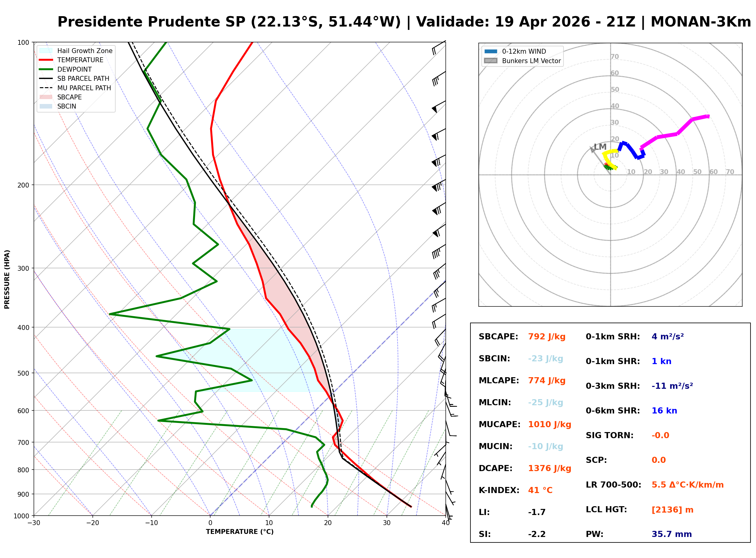This screenshot has height=558, width=756.
Task: Click the LM label on hodograph
Action: [600, 147]
